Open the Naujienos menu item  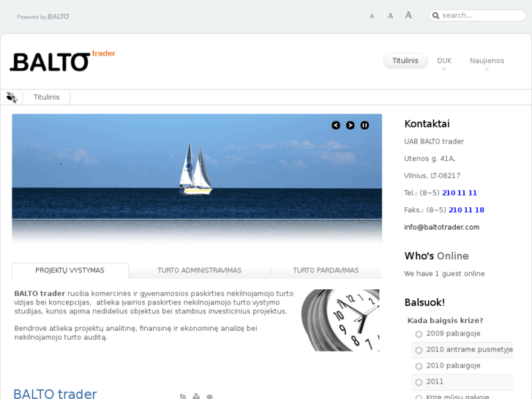487,61
